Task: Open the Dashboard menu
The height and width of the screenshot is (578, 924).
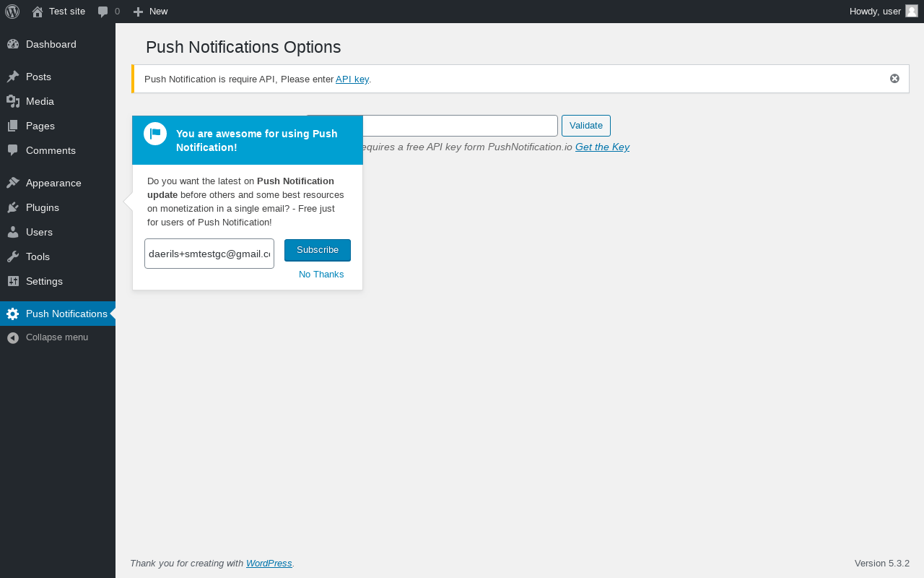Action: click(58, 44)
